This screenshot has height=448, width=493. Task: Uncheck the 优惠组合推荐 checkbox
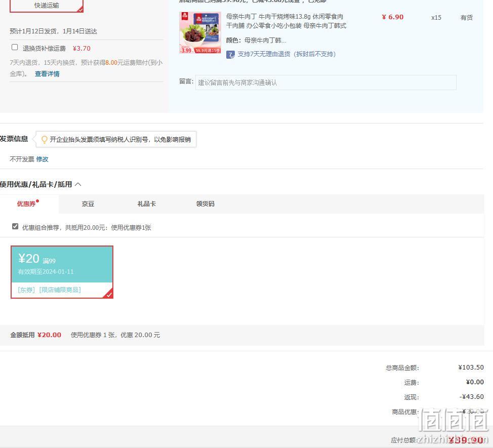click(x=15, y=226)
